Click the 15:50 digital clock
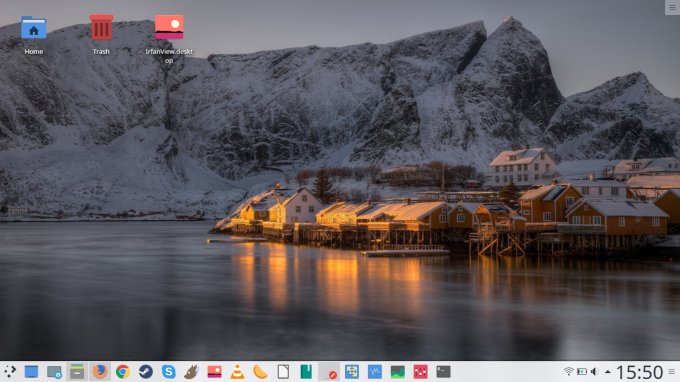Viewport: 680px width, 382px height. point(640,372)
